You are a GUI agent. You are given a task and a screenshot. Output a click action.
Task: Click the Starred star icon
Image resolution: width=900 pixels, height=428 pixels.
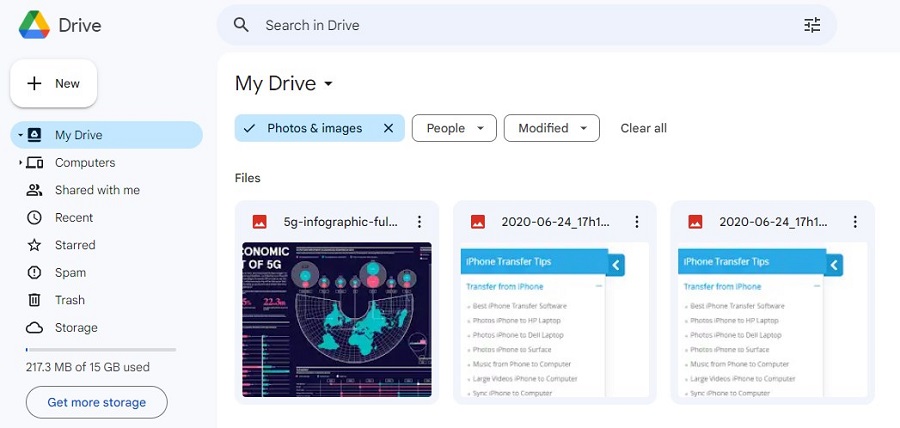34,245
